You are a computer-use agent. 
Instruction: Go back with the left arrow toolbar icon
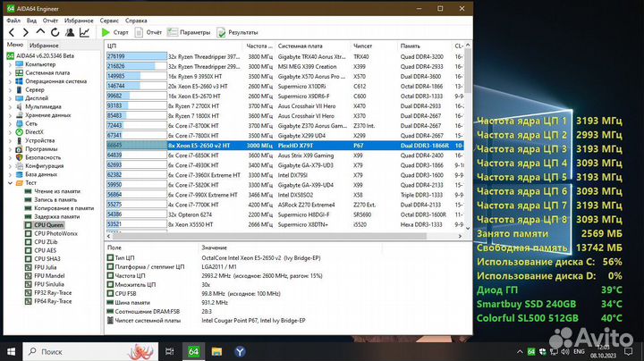pyautogui.click(x=12, y=32)
